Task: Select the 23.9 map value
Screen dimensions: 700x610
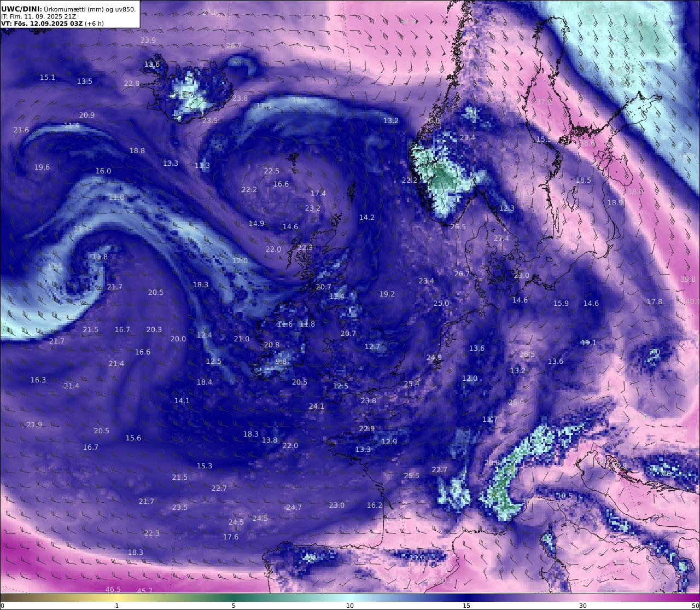Action: pos(148,40)
